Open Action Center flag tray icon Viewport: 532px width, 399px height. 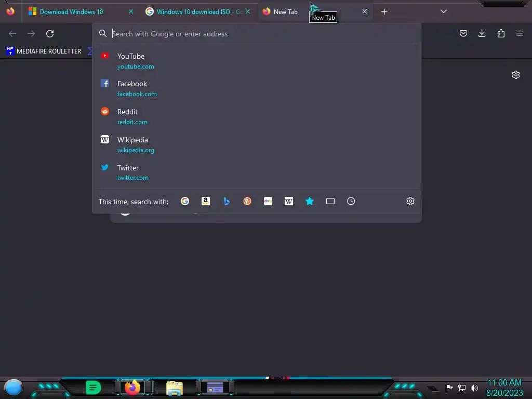449,388
